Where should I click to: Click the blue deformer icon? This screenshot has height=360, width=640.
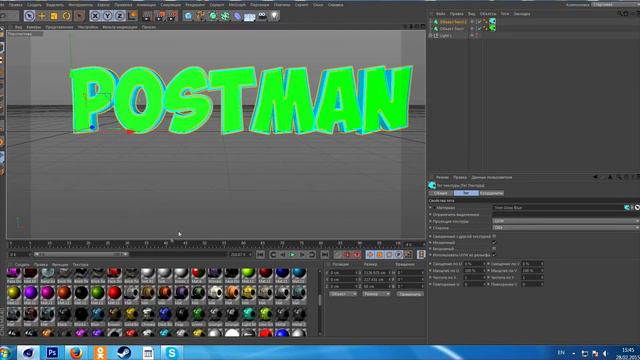[x=237, y=16]
